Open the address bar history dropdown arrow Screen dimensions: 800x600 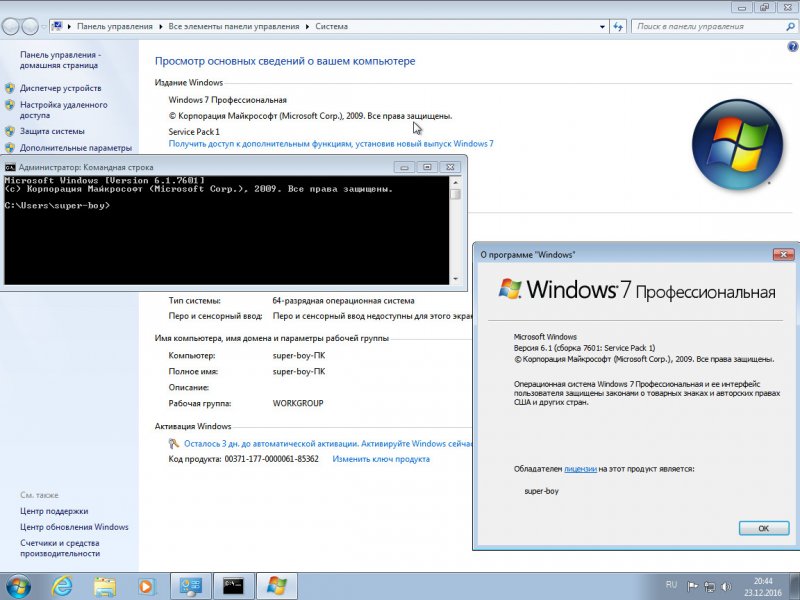pos(603,27)
